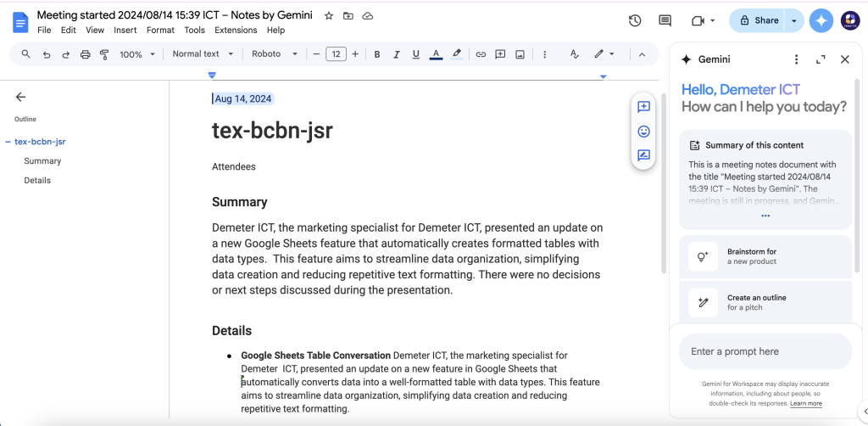Open the editing mode pencil dropdown
This screenshot has width=868, height=426.
tap(604, 53)
